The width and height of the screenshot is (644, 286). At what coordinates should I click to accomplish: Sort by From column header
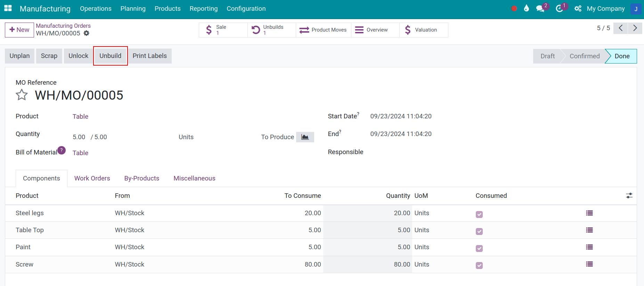pyautogui.click(x=122, y=196)
